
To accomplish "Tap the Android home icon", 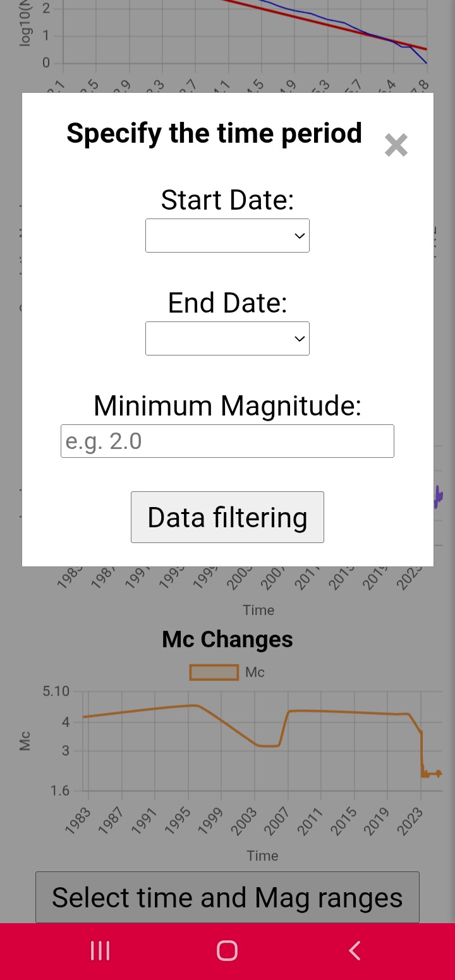I will [227, 950].
